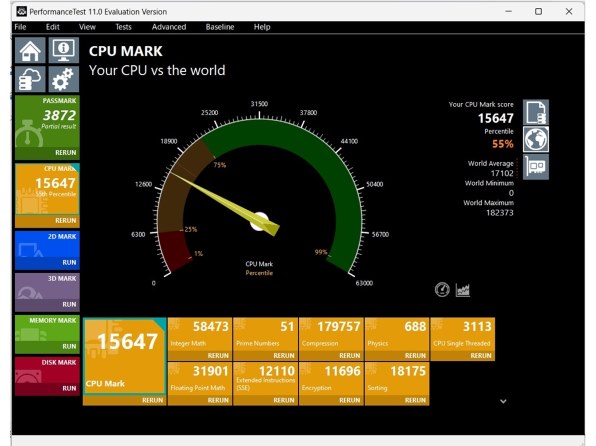Image resolution: width=596 pixels, height=446 pixels.
Task: Go to the Home icon
Action: point(30,50)
